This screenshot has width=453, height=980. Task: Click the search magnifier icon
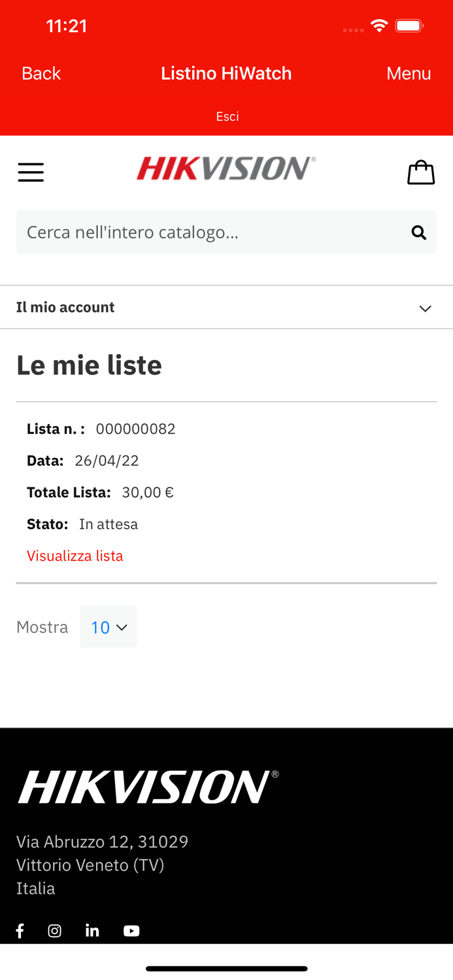(x=416, y=231)
